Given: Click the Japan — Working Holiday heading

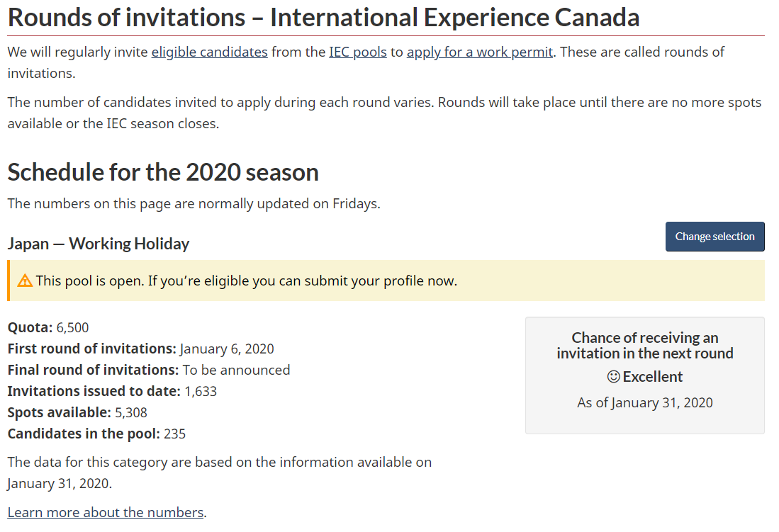Looking at the screenshot, I should coord(99,244).
